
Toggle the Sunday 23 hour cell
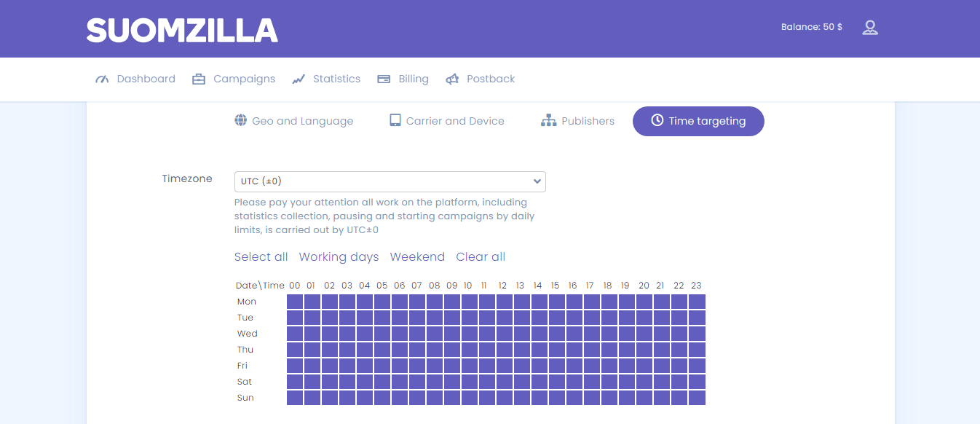click(697, 398)
